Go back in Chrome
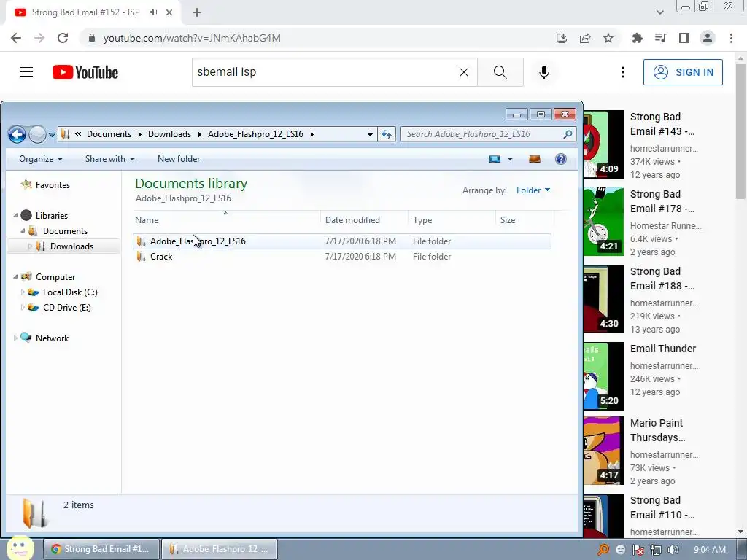Viewport: 747px width, 560px height. click(16, 38)
